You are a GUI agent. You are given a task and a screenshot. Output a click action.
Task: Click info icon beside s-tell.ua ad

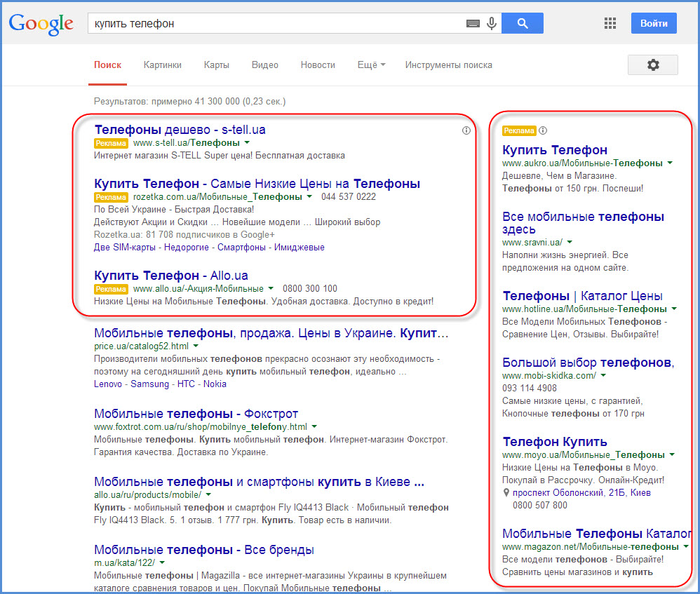466,130
